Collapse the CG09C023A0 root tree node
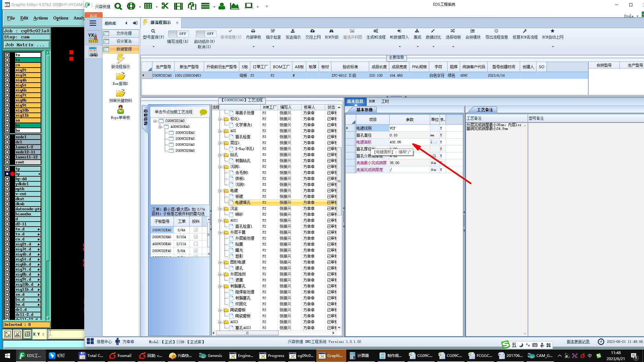644x362 pixels. coord(155,121)
